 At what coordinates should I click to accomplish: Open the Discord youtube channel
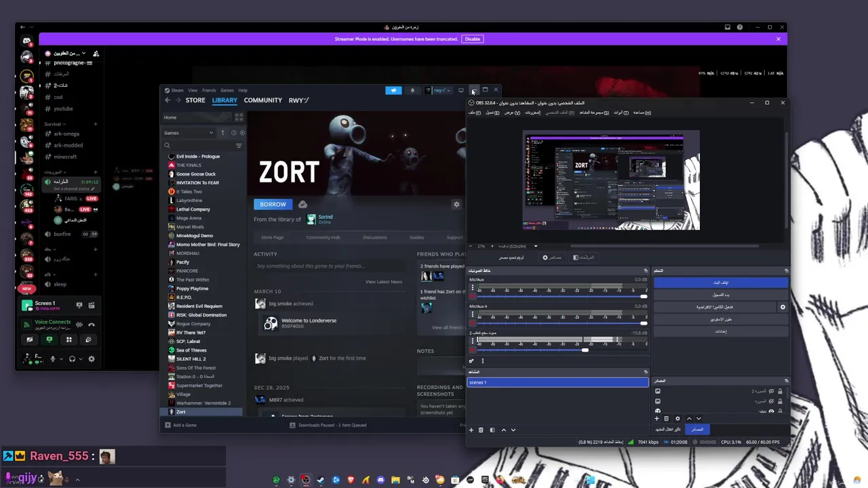(63, 108)
